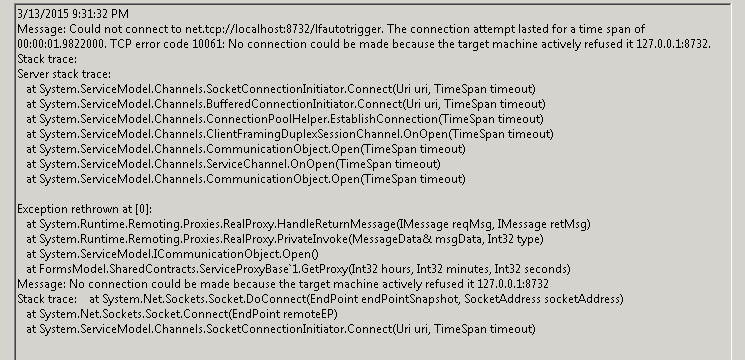The height and width of the screenshot is (360, 745).
Task: Click the first 'Stack trace:' label
Action: click(x=47, y=59)
